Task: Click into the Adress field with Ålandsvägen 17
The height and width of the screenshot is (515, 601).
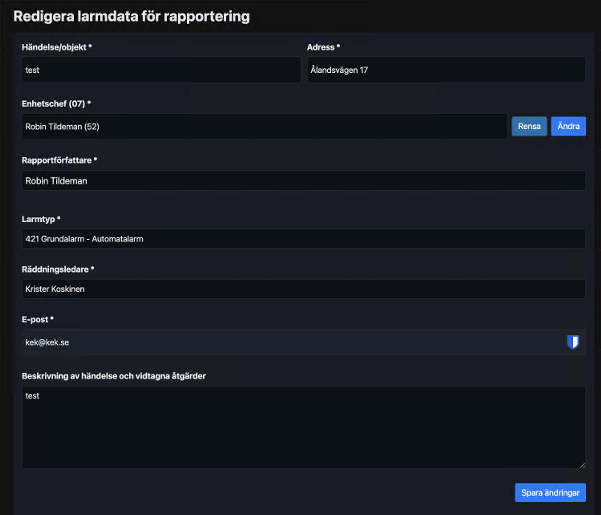Action: 445,70
